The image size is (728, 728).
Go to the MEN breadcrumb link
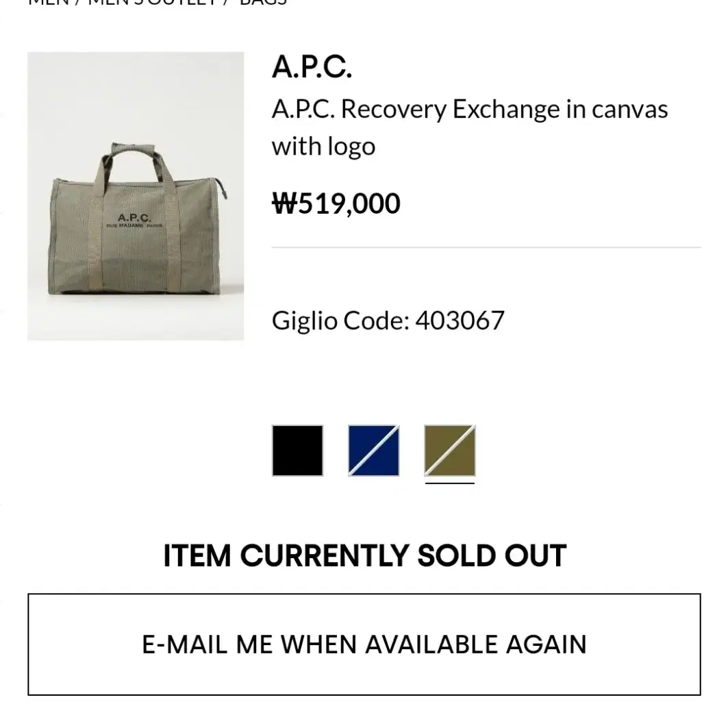(x=49, y=2)
